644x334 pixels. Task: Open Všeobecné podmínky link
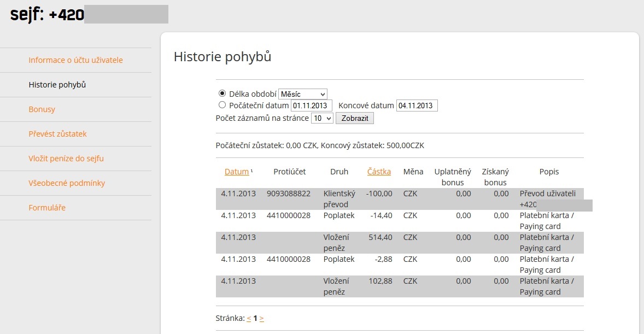click(x=67, y=183)
